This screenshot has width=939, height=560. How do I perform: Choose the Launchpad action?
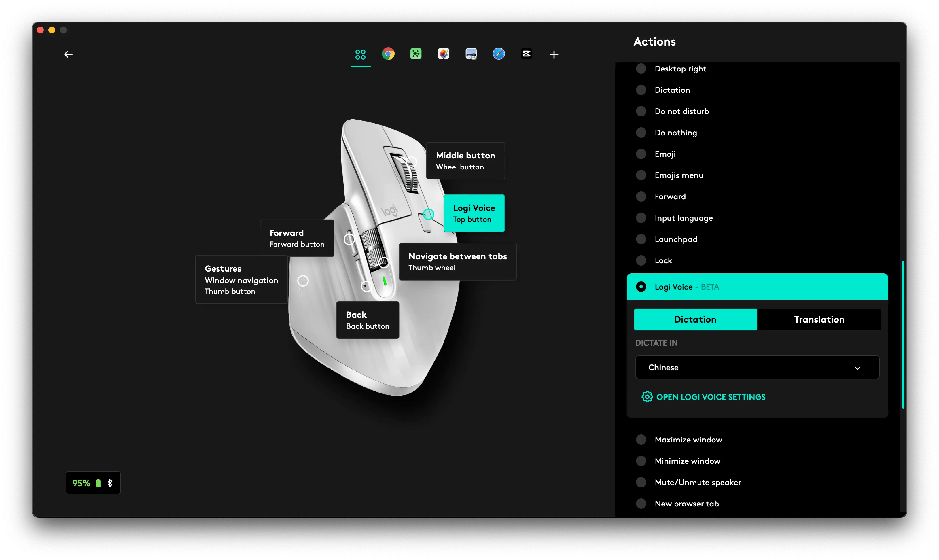[x=666, y=239]
